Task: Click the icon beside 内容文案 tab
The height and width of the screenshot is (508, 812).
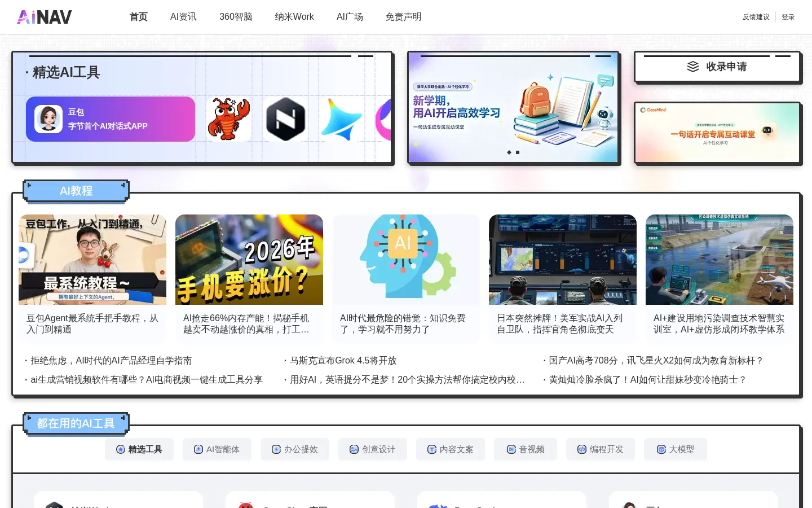Action: pos(432,449)
